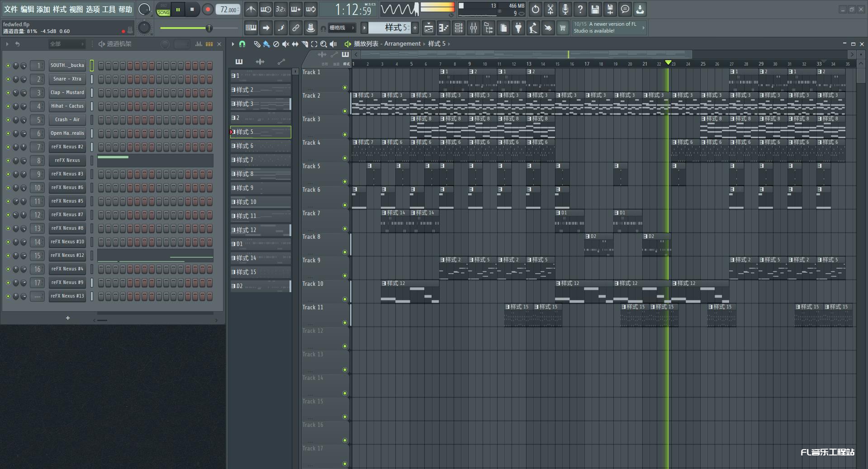Enable wait for input before playing
868x469 pixels.
point(266,9)
